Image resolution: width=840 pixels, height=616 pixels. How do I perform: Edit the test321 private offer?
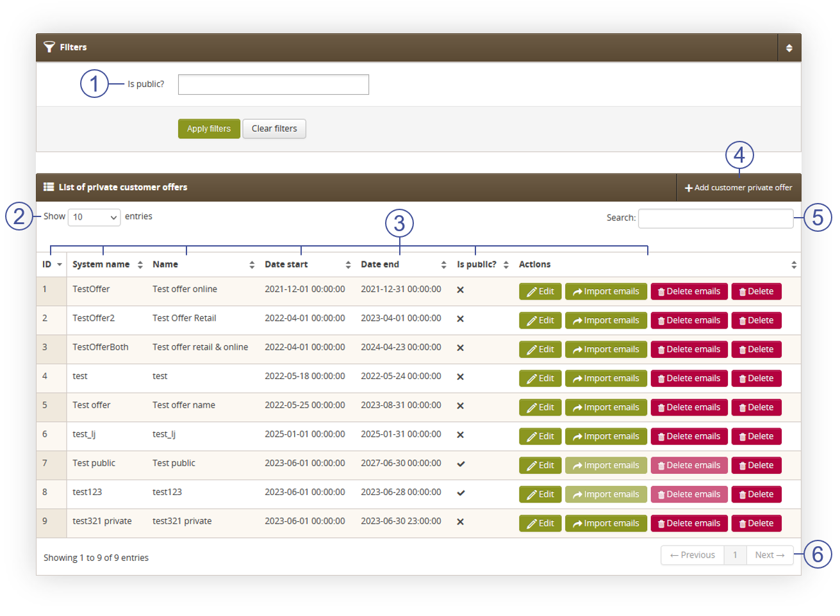pyautogui.click(x=540, y=524)
